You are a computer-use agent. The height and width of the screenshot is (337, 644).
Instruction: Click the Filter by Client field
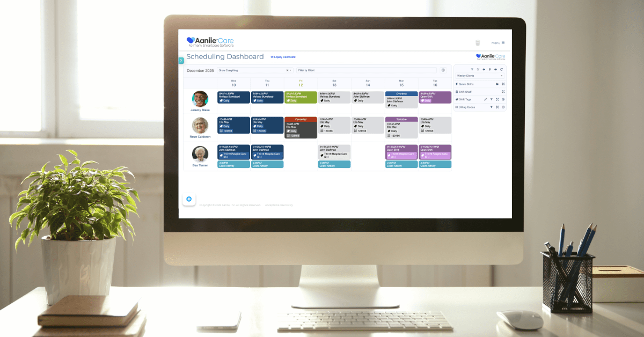367,70
